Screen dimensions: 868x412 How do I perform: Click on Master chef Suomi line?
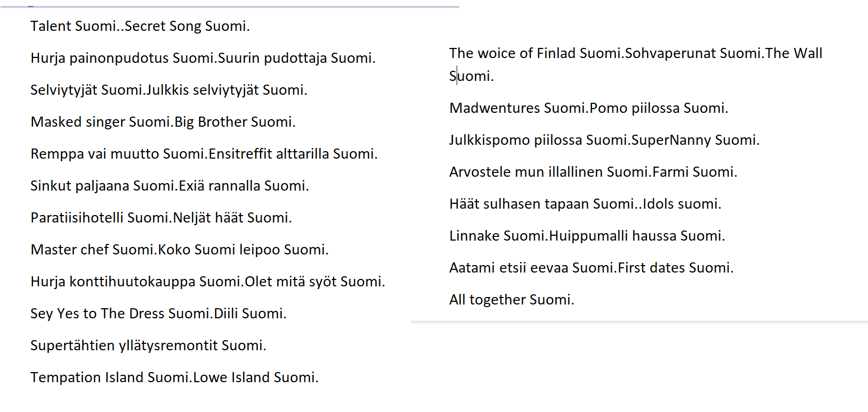[180, 250]
